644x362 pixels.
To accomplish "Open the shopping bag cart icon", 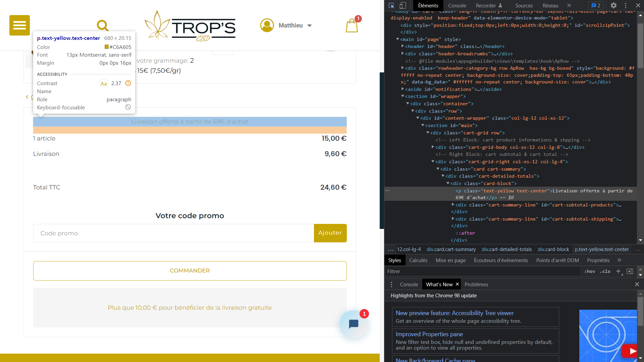I will click(x=352, y=25).
